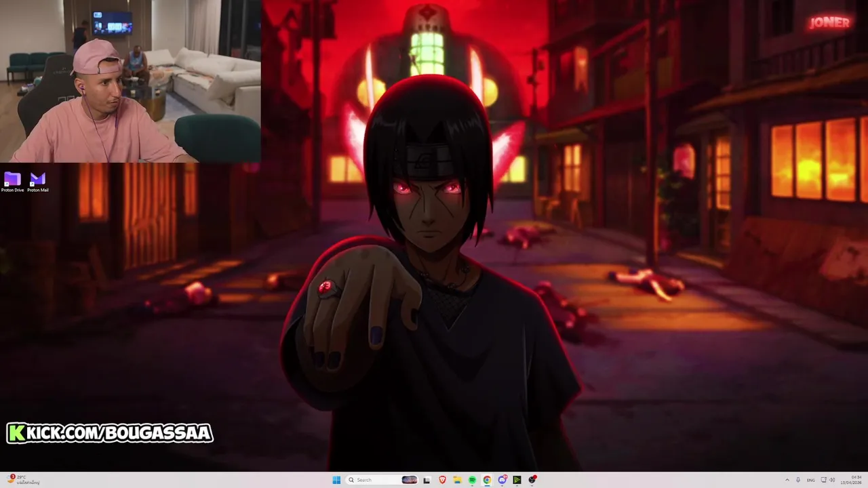Click the search highlight image in Search box
This screenshot has width=868, height=488.
pyautogui.click(x=409, y=480)
